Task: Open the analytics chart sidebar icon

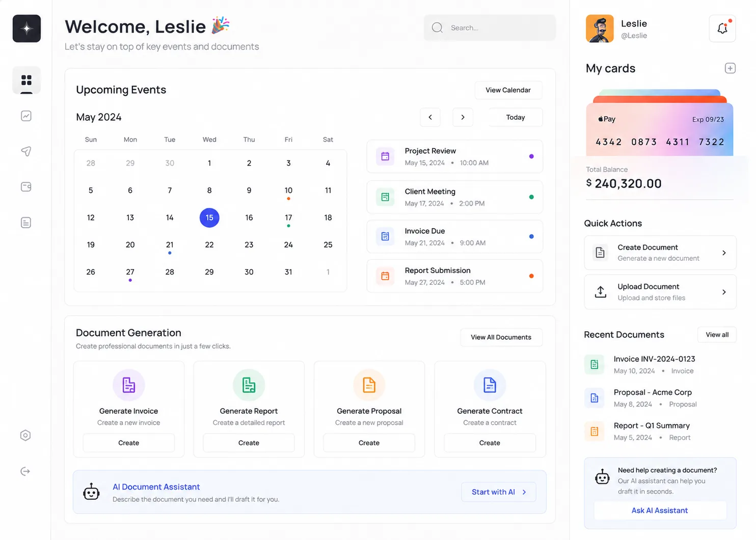Action: pos(26,116)
